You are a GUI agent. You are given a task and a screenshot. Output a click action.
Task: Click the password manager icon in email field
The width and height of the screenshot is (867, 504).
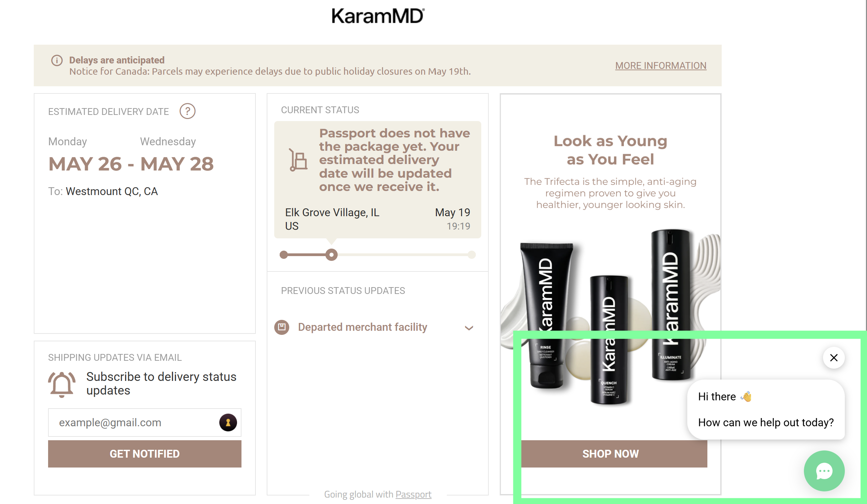tap(228, 423)
